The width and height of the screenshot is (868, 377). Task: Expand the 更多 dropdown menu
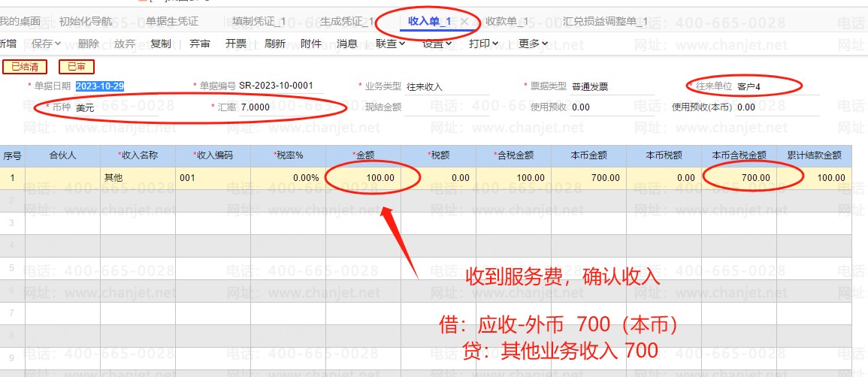(x=533, y=44)
